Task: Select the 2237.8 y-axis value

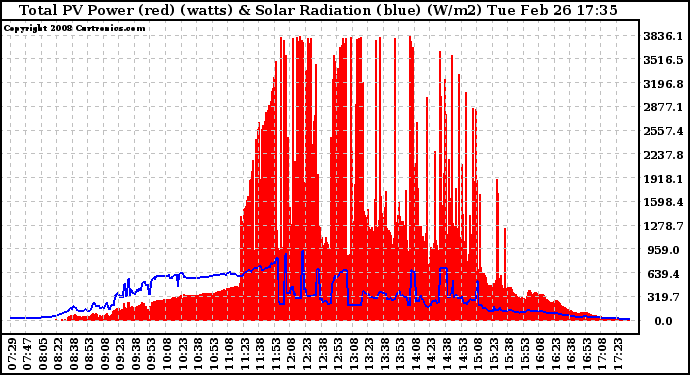Action: coord(664,155)
